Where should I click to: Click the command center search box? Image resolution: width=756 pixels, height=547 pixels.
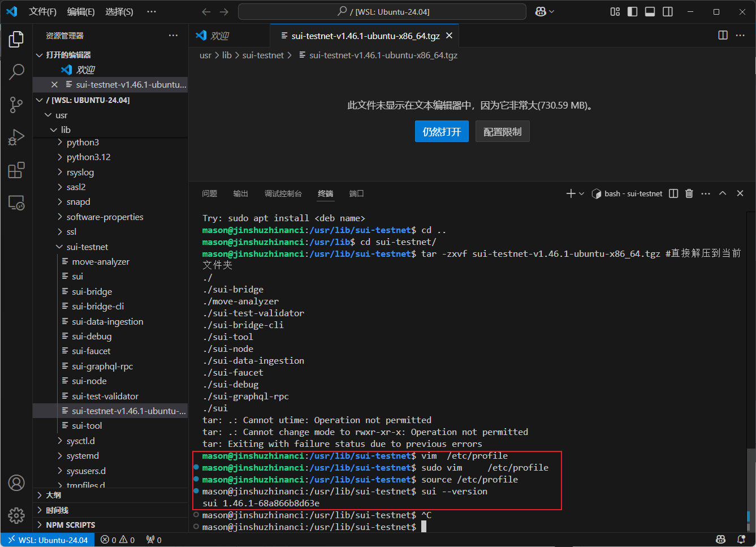coord(382,12)
